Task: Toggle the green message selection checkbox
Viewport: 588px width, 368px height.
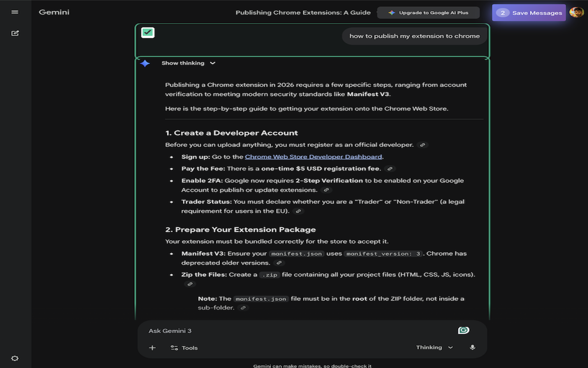Action: 147,33
